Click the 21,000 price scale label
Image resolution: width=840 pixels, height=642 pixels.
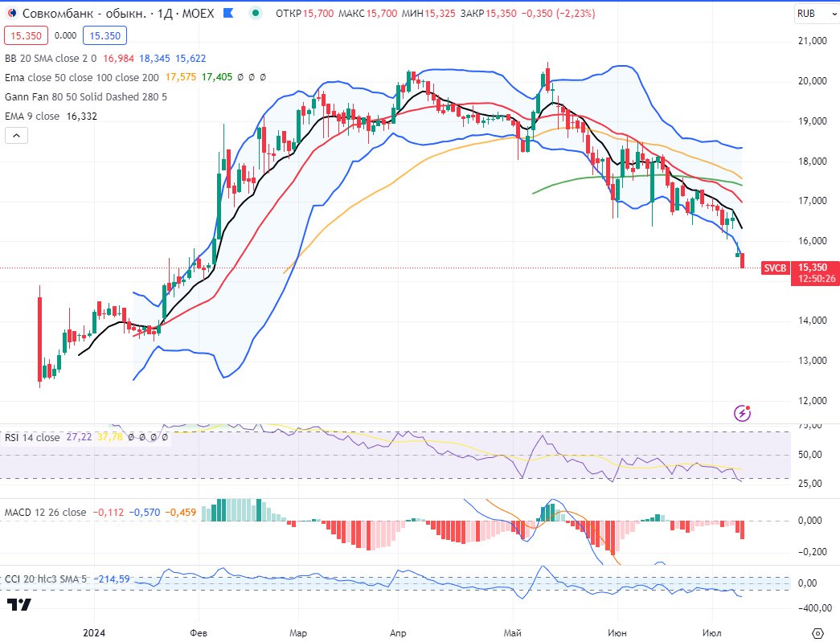(x=813, y=41)
